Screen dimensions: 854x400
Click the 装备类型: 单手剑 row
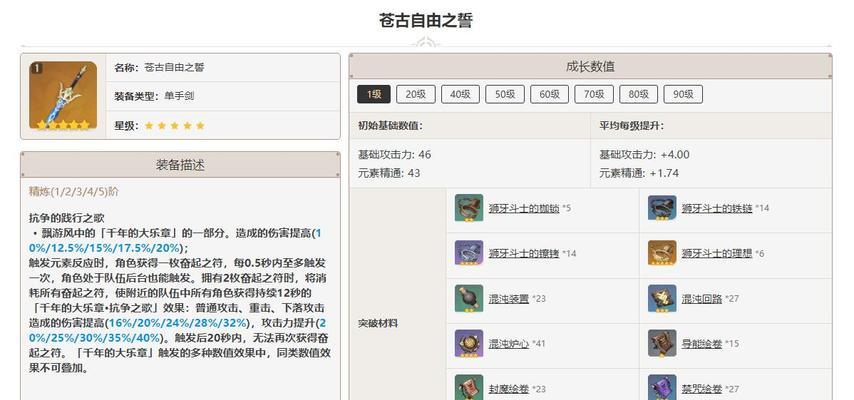pos(223,96)
